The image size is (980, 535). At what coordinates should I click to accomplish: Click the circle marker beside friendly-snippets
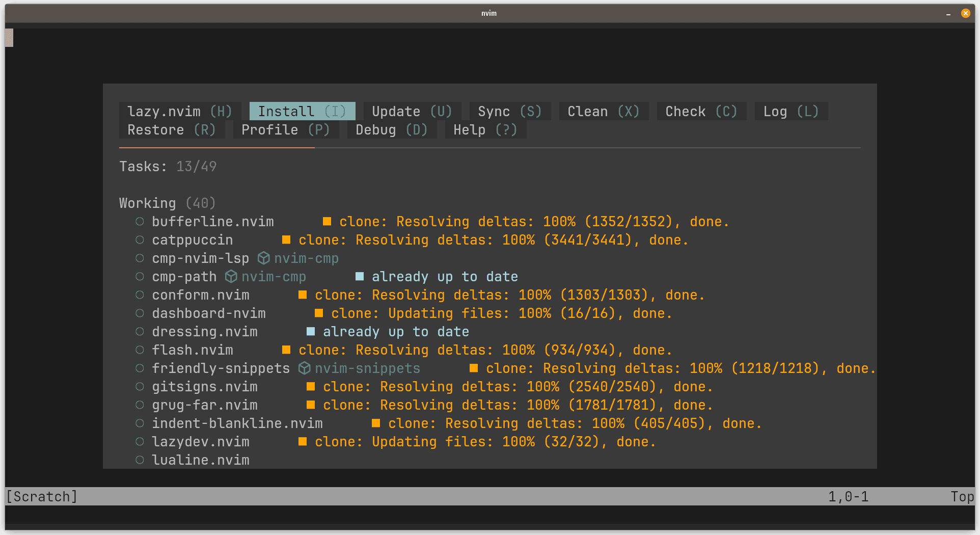tap(140, 368)
